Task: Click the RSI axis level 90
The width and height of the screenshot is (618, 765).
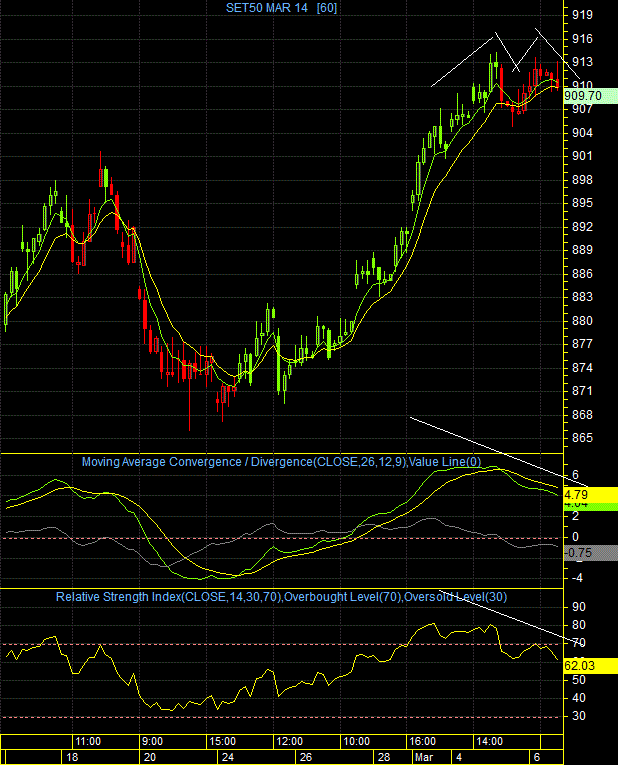Action: (578, 607)
